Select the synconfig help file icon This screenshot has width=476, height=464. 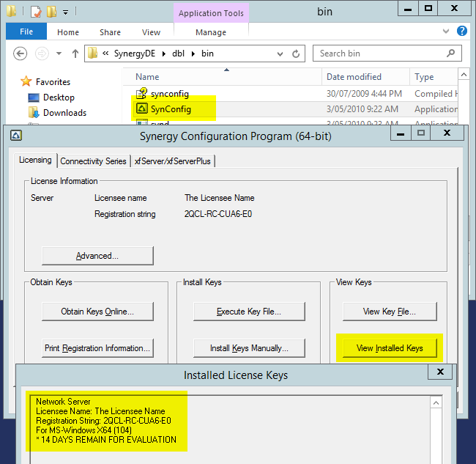(x=141, y=94)
